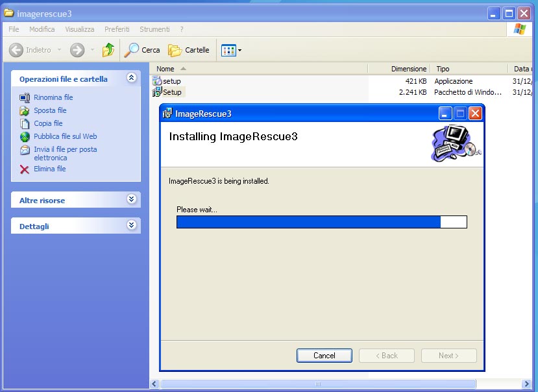Go up one folder level icon
Viewport: 538px width, 392px height.
[x=108, y=50]
